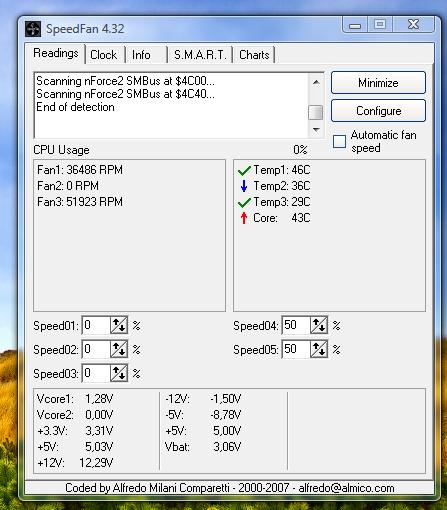Image resolution: width=447 pixels, height=510 pixels.
Task: Click the log scrollbar thumb
Action: pyautogui.click(x=316, y=112)
